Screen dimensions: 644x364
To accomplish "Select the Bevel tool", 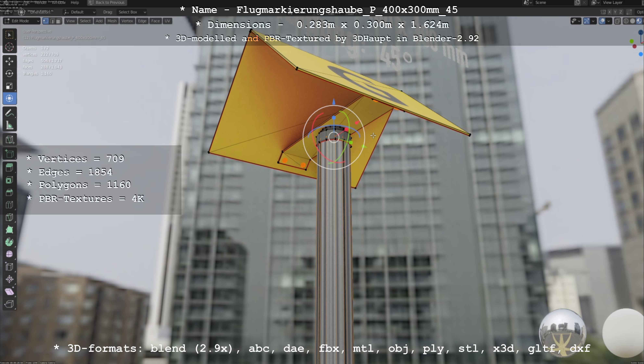I will point(9,192).
